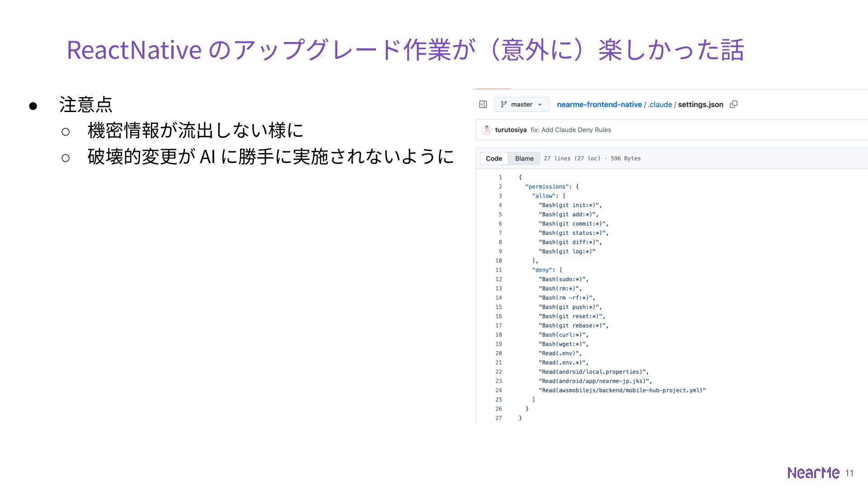This screenshot has width=868, height=488.
Task: Select the 'Bash(git add:*)' line
Action: pyautogui.click(x=568, y=214)
